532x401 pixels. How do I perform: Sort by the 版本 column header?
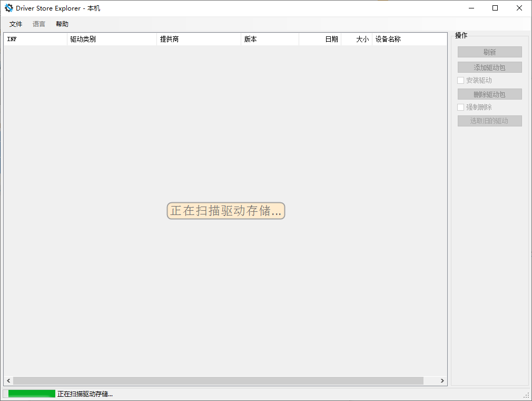click(270, 40)
